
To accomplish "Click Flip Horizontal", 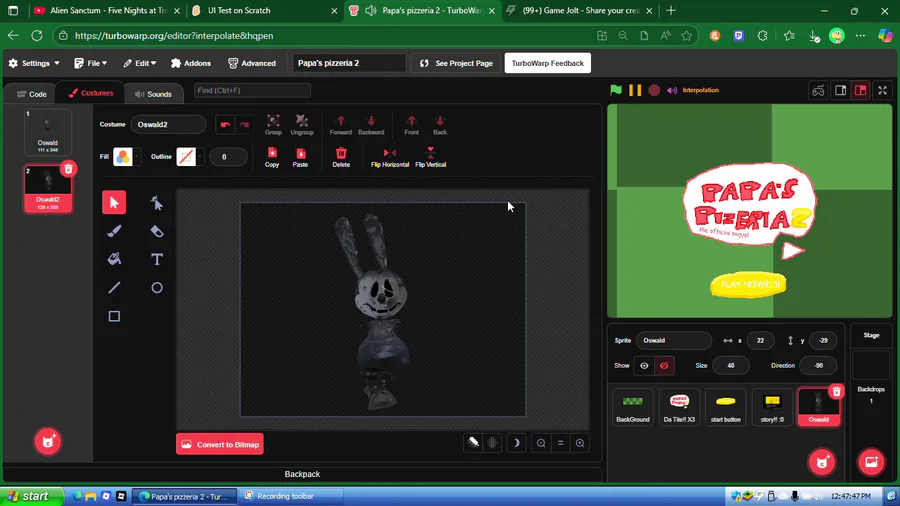I will click(390, 157).
